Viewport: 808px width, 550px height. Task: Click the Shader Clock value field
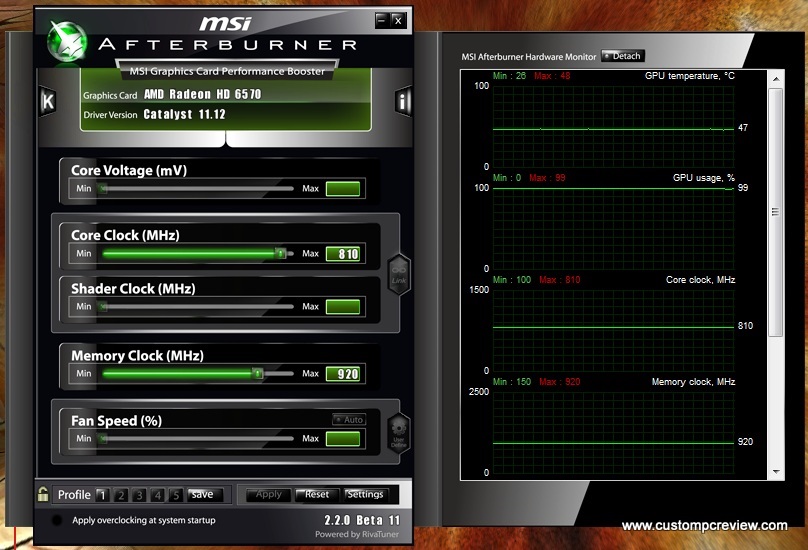tap(343, 307)
